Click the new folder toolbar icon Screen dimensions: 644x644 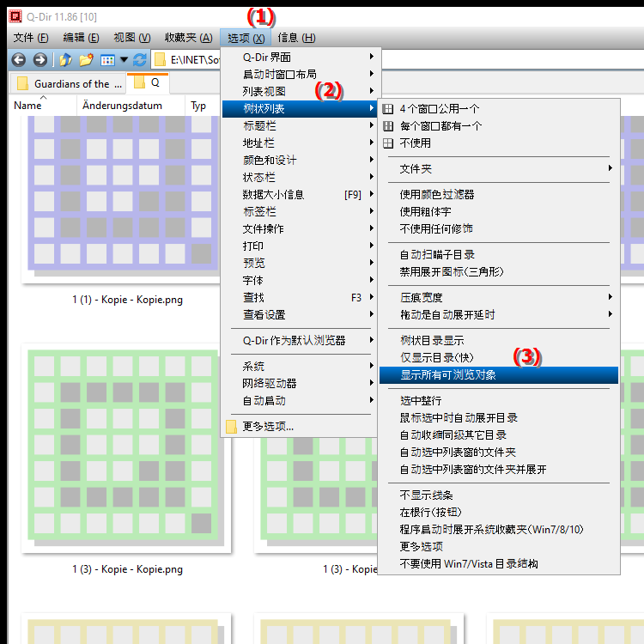pyautogui.click(x=86, y=60)
